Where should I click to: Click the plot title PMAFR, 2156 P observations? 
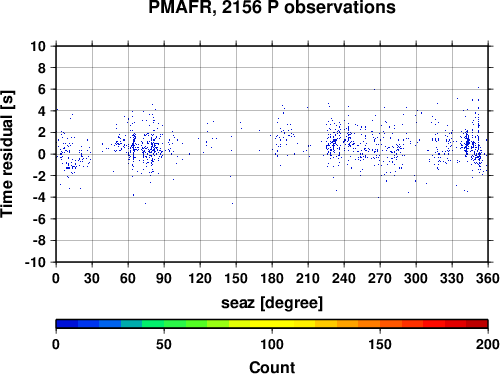tap(272, 7)
